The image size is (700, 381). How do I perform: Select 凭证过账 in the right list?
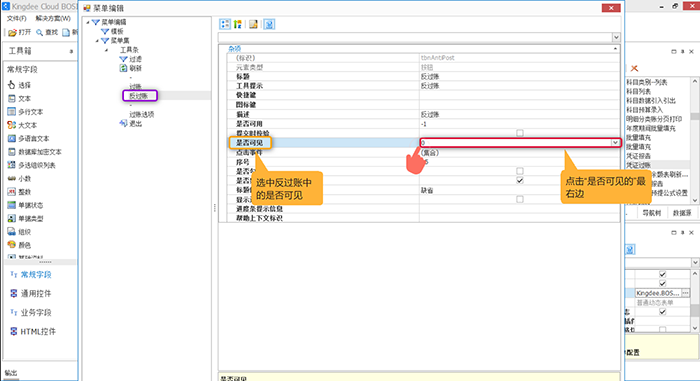638,165
